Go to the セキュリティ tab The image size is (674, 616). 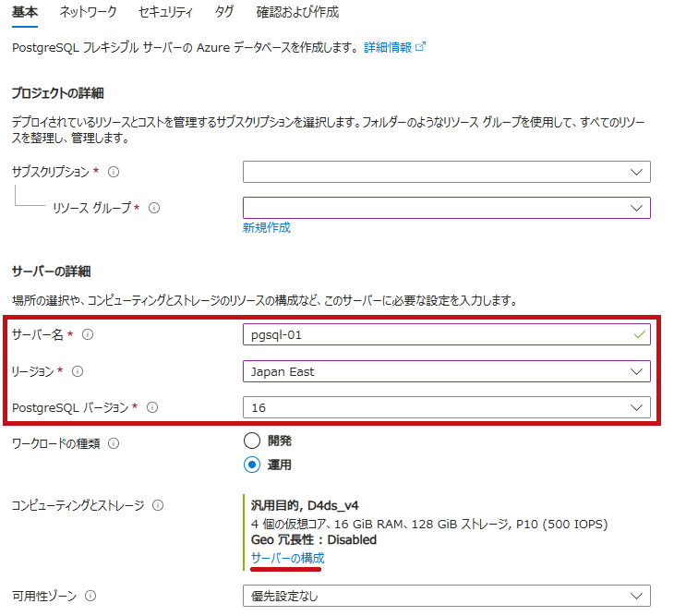pyautogui.click(x=165, y=12)
